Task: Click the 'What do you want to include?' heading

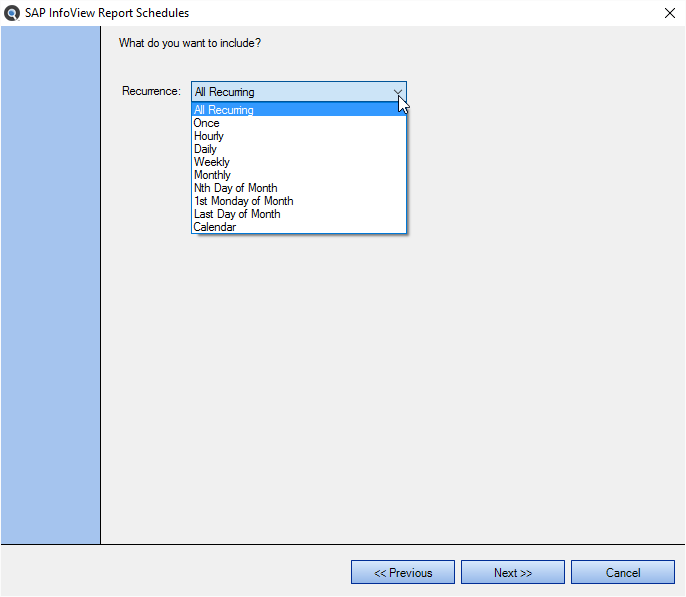Action: click(x=190, y=43)
